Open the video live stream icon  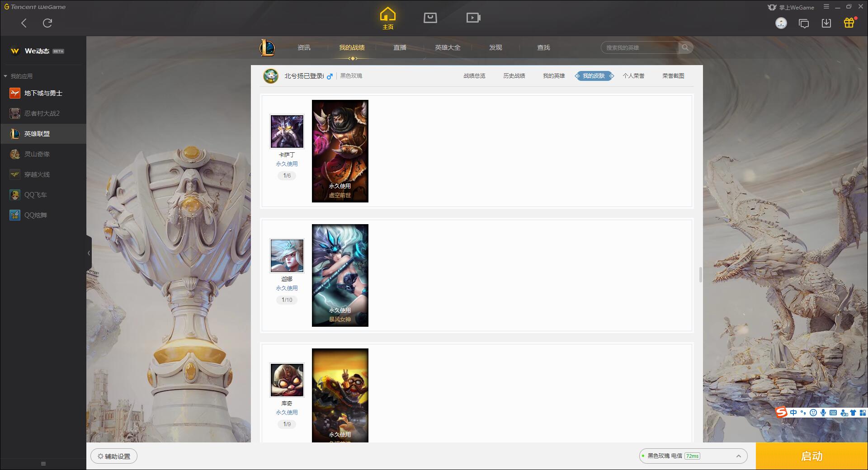(473, 18)
